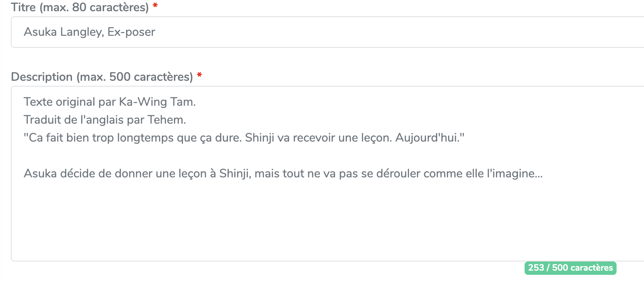
Task: Click the 253 / 500 caractères counter badge
Action: 570,268
